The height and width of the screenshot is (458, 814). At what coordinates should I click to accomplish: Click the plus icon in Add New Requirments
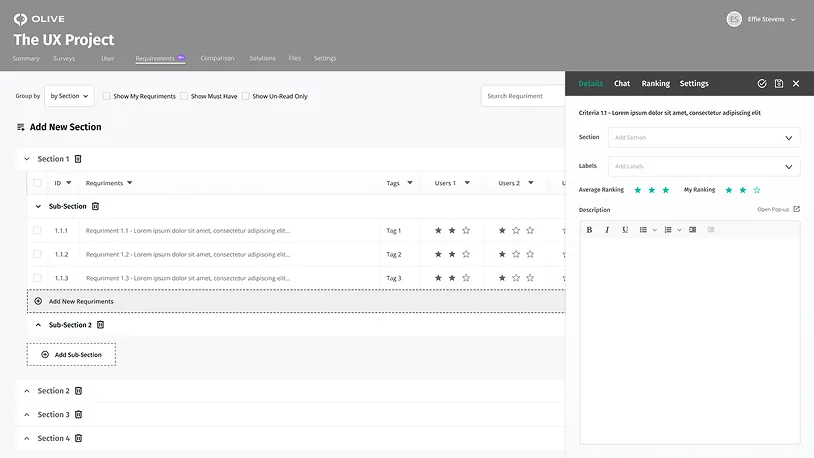pyautogui.click(x=38, y=301)
